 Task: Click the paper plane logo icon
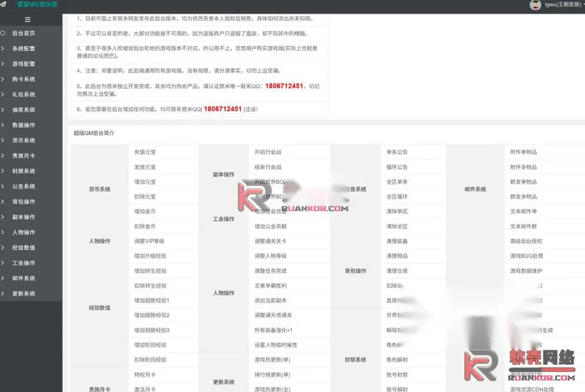click(3, 5)
